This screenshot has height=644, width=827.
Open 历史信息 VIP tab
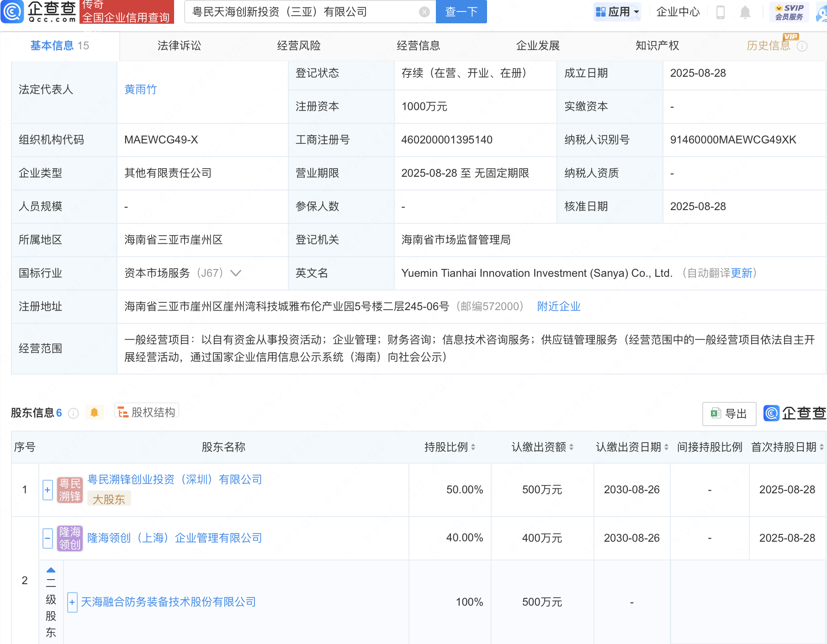tap(769, 46)
